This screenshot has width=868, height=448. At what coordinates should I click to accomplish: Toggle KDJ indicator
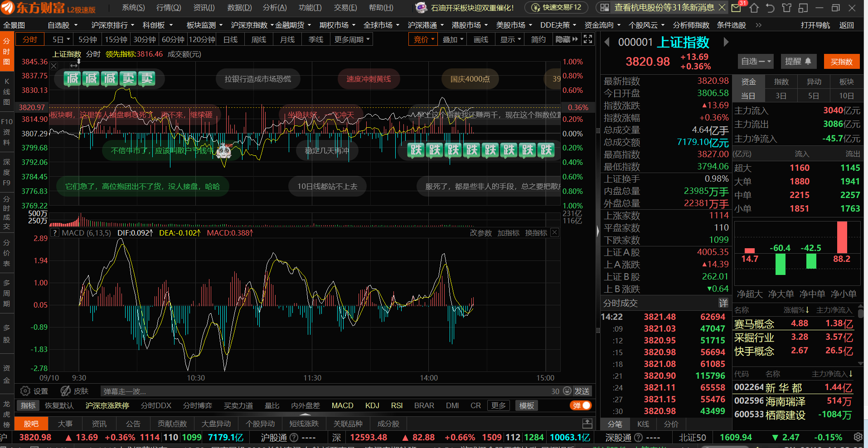coord(372,405)
